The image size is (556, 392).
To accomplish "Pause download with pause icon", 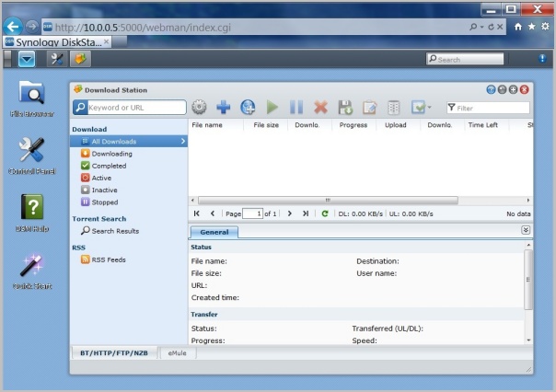I will (x=296, y=107).
